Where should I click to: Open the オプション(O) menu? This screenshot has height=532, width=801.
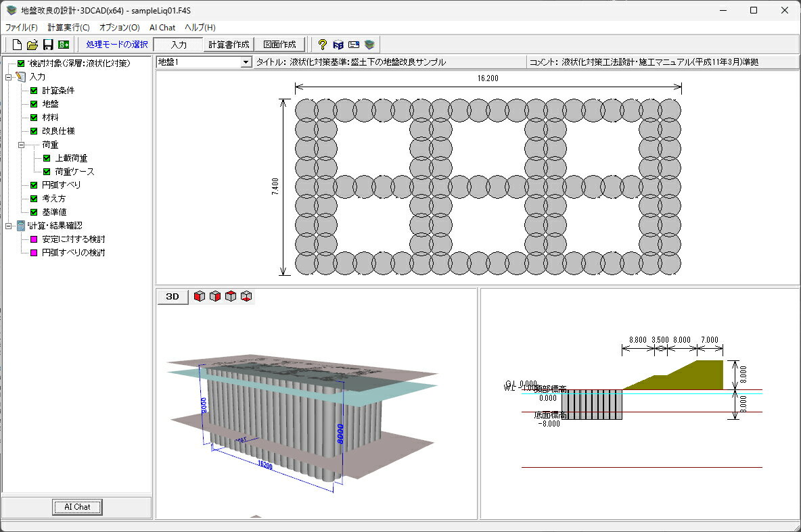point(119,28)
